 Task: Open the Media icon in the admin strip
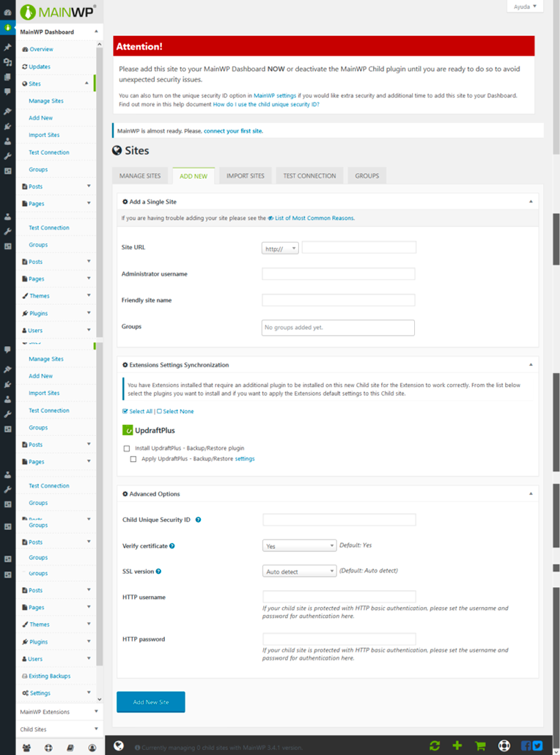7,62
